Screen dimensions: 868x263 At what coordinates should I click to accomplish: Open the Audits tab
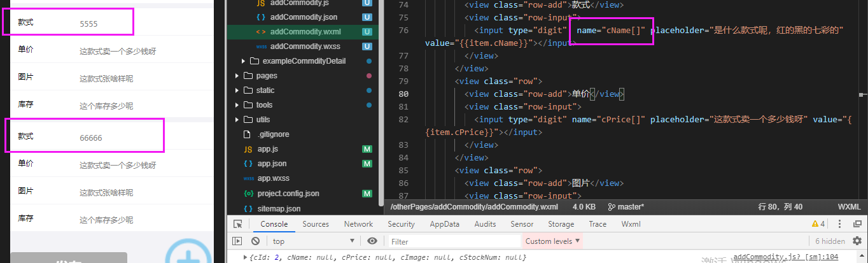[x=485, y=224]
